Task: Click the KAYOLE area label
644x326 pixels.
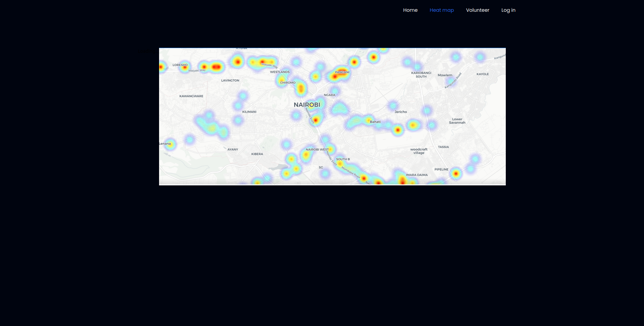Action: coord(483,74)
